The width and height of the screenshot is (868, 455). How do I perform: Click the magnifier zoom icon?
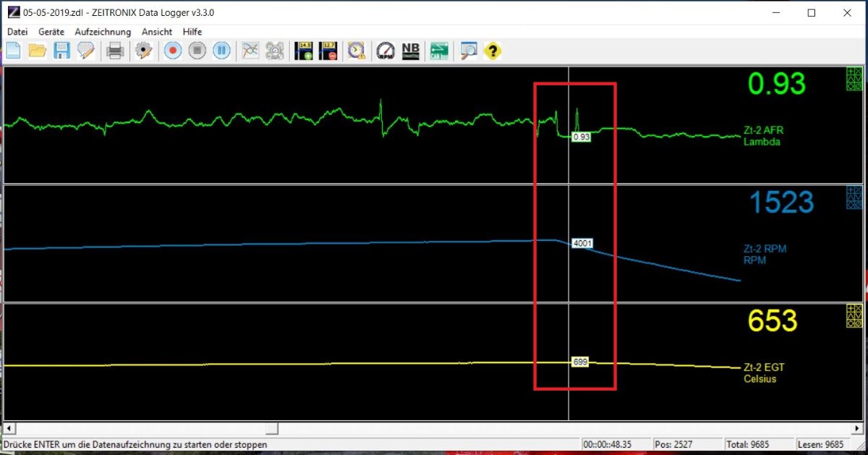pyautogui.click(x=469, y=51)
